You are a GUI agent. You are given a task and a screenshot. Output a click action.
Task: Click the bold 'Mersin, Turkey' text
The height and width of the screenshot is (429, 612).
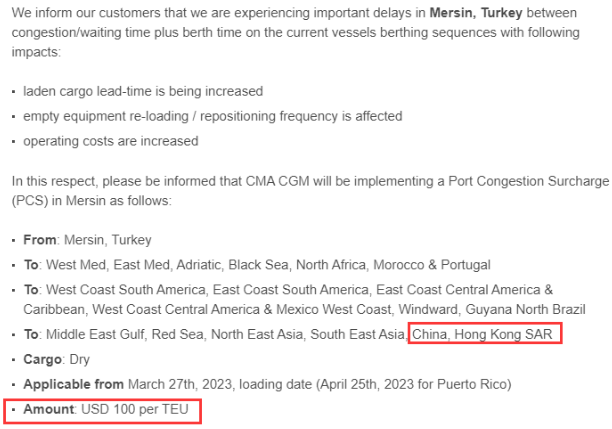tap(476, 13)
